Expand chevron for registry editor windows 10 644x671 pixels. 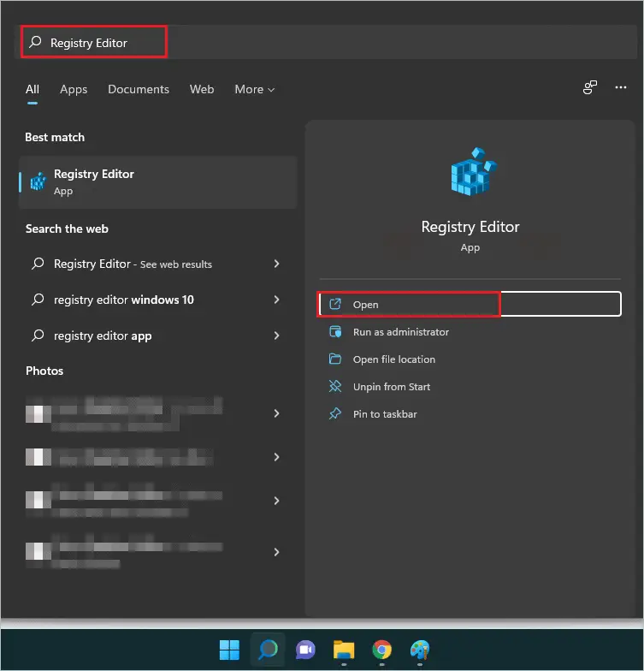click(x=277, y=300)
